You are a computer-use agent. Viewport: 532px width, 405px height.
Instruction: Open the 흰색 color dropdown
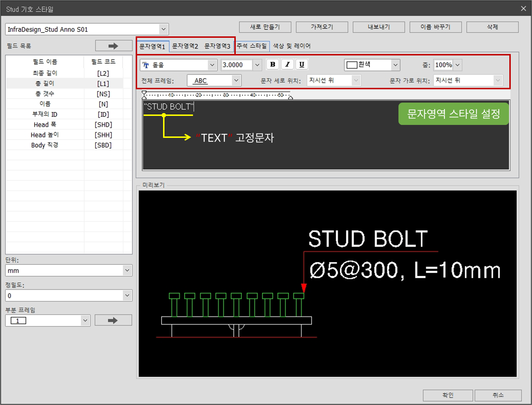coord(395,65)
